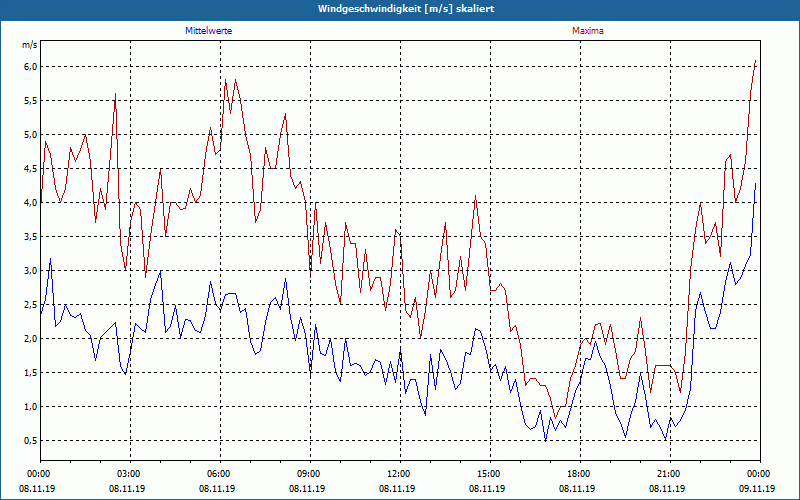Click the red Maxima curve's final peak above 6,0
Image resolution: width=800 pixels, height=500 pixels.
coord(755,61)
